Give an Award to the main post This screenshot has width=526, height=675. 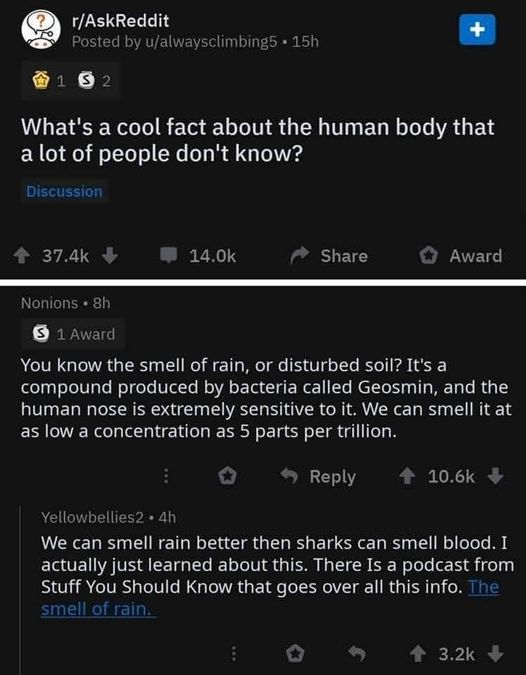pos(461,256)
